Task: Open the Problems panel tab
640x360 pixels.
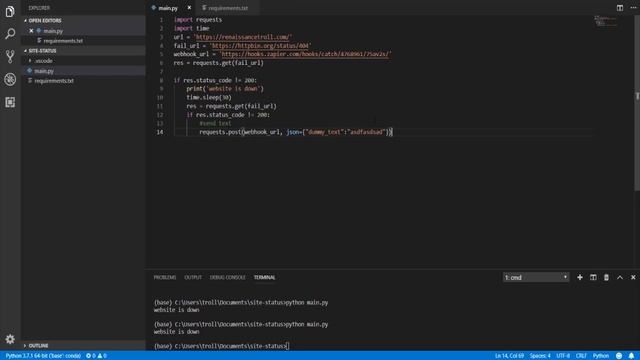Action: pos(165,278)
